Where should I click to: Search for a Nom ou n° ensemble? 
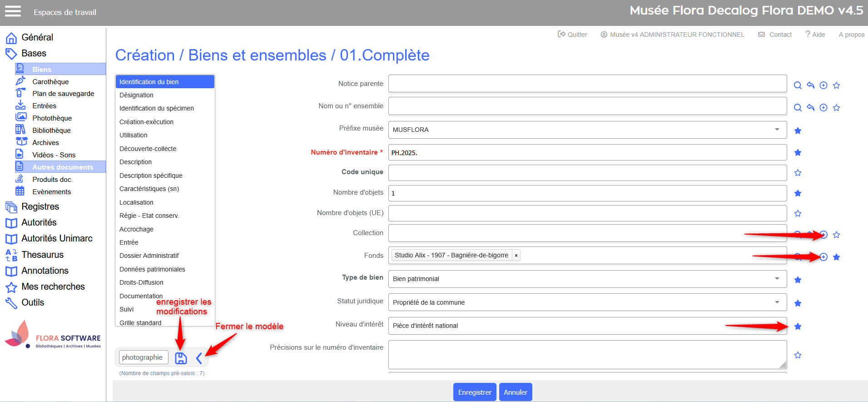coord(798,108)
